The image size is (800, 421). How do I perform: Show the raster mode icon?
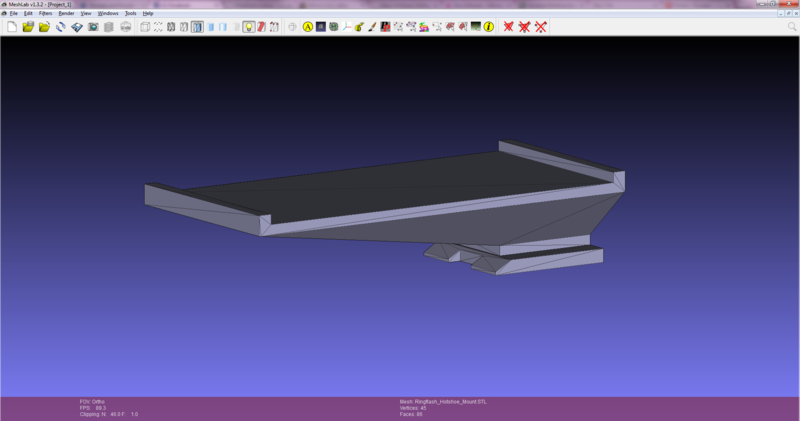click(126, 27)
